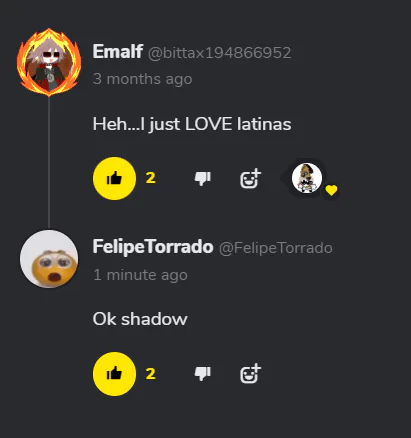Click the "3 months ago" timestamp
Screen dimensions: 411x438
point(142,79)
